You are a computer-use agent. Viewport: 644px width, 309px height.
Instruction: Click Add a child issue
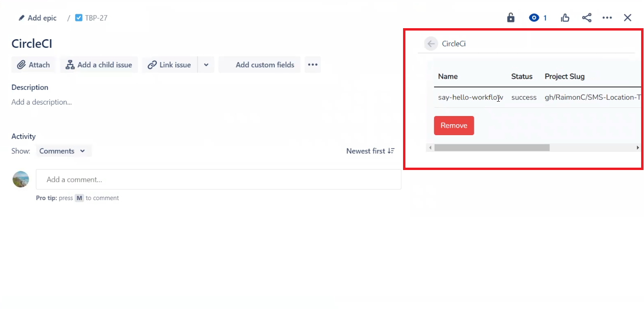99,65
